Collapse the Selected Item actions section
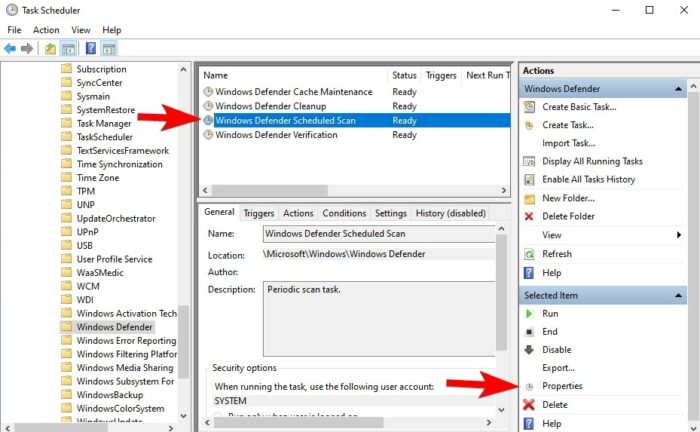 pyautogui.click(x=678, y=295)
